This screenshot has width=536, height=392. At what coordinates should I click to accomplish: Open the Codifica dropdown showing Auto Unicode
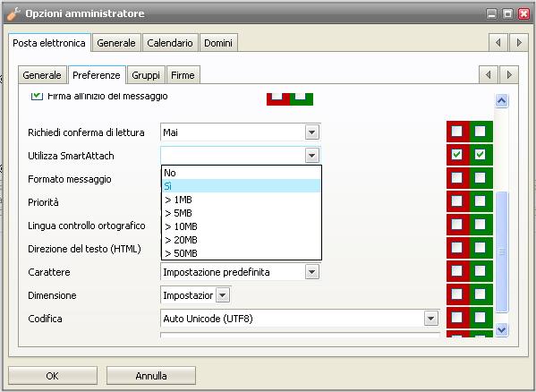431,319
